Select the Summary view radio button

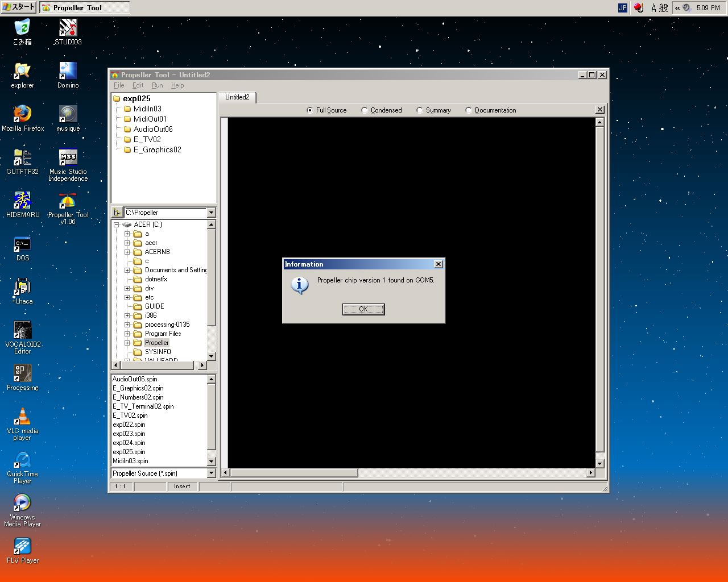(420, 110)
